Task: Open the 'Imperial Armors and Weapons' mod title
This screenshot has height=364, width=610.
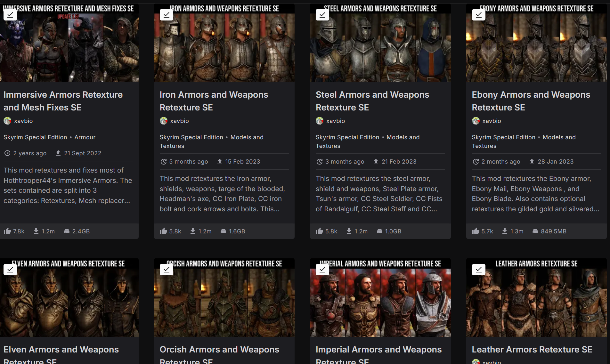Action: (379, 355)
